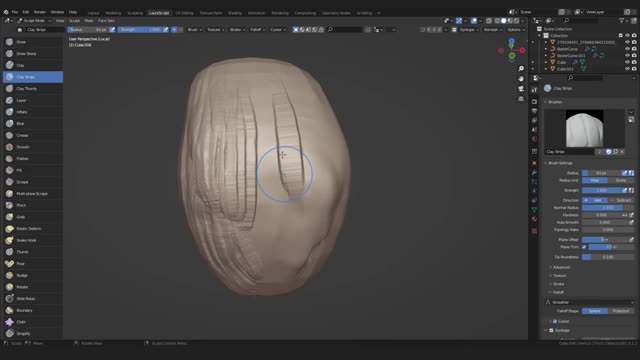Select the Grab brush tool

point(33,217)
